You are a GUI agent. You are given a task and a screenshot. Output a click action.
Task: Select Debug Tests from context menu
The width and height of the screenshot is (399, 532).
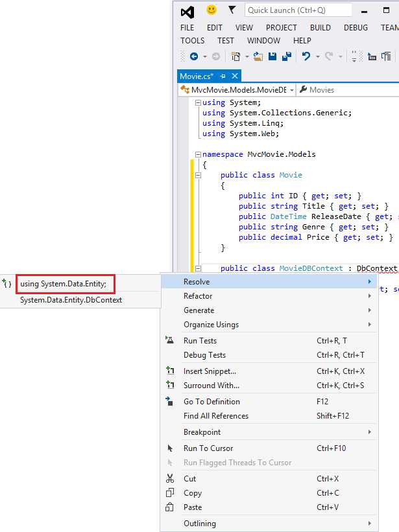pyautogui.click(x=269, y=355)
